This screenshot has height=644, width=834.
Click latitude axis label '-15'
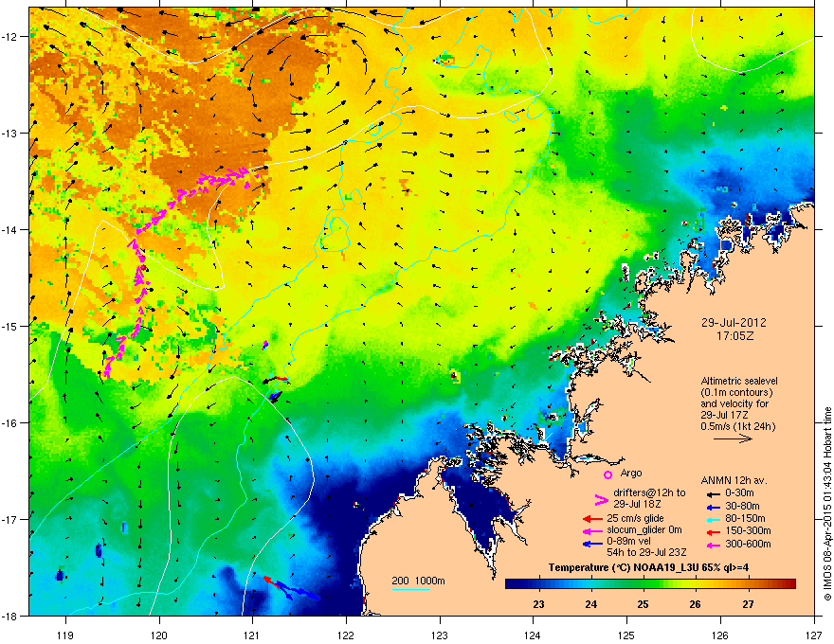click(10, 326)
